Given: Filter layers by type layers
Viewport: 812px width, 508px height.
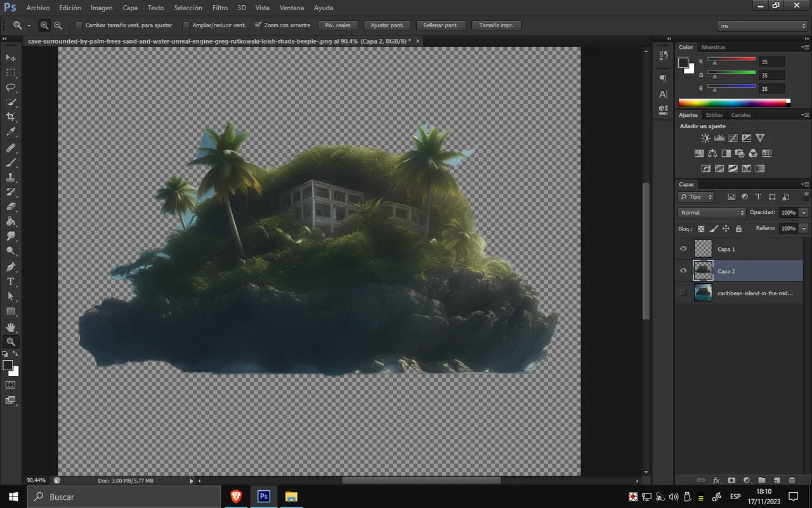Looking at the screenshot, I should coord(758,197).
